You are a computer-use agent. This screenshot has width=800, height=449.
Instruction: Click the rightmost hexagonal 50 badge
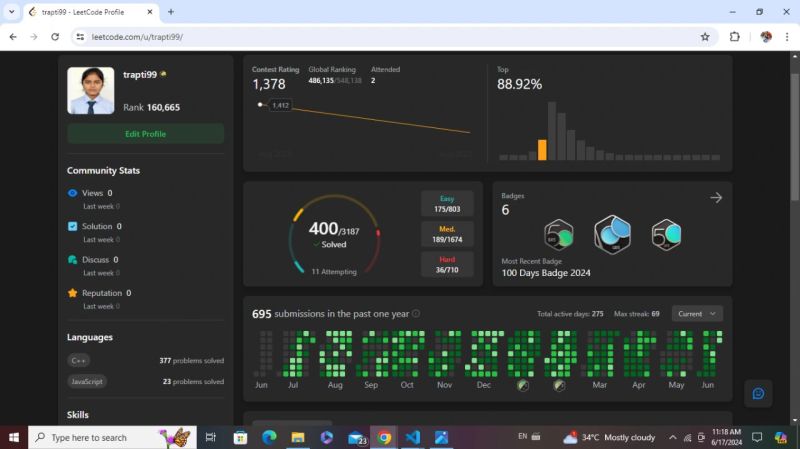point(666,235)
